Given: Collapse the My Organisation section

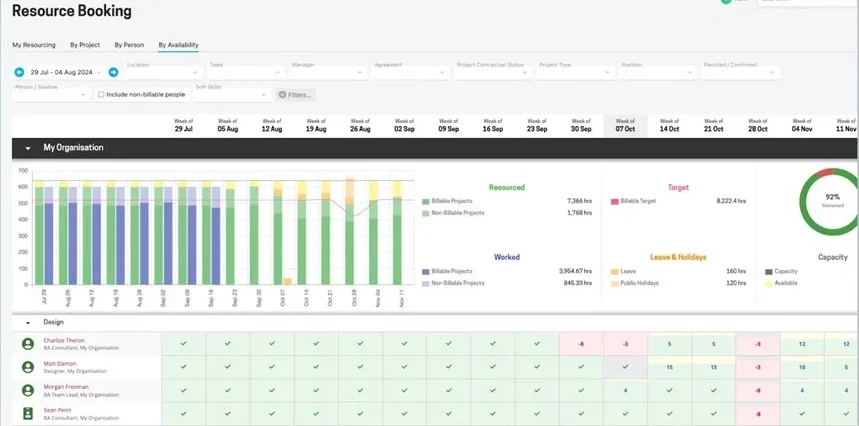Looking at the screenshot, I should coord(28,148).
